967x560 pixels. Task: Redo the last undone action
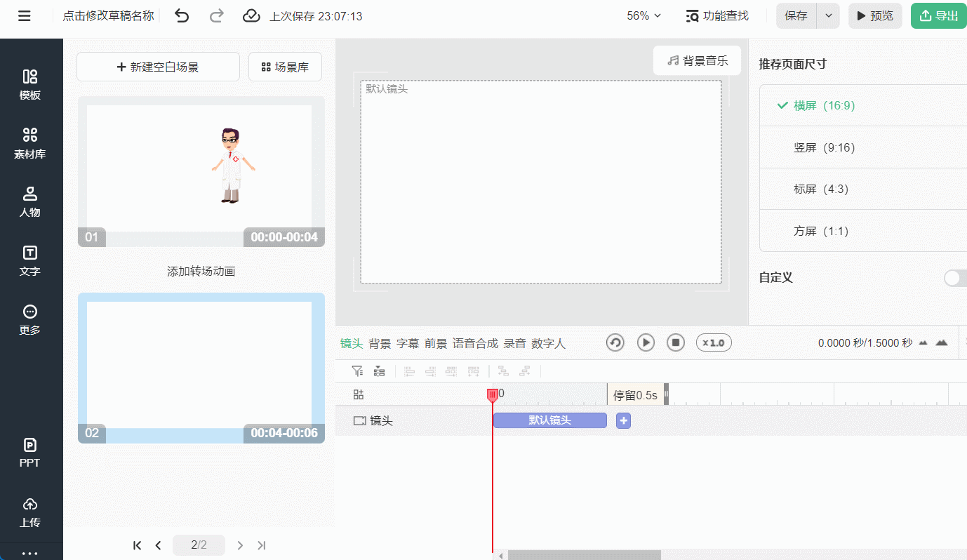point(218,15)
